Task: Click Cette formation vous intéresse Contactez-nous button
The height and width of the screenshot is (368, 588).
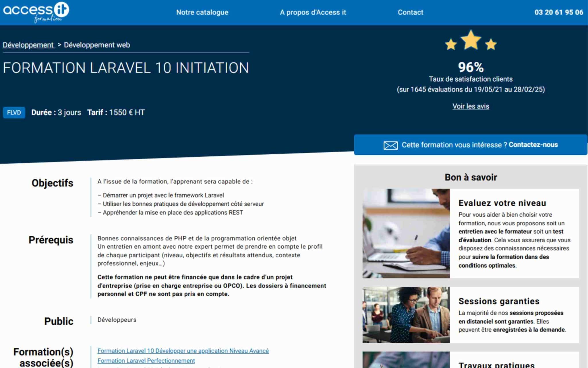Action: coord(471,145)
